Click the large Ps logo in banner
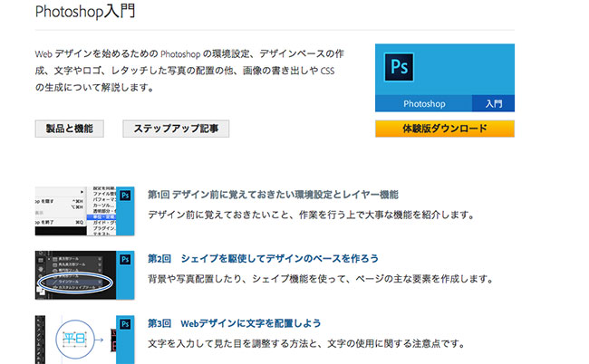 pyautogui.click(x=399, y=67)
